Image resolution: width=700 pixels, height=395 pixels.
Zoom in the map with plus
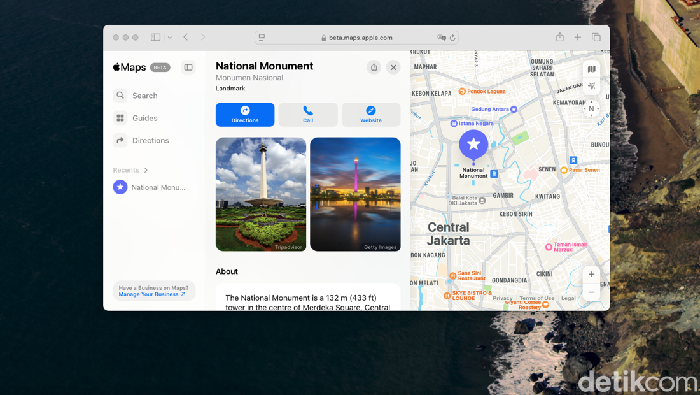click(x=592, y=274)
